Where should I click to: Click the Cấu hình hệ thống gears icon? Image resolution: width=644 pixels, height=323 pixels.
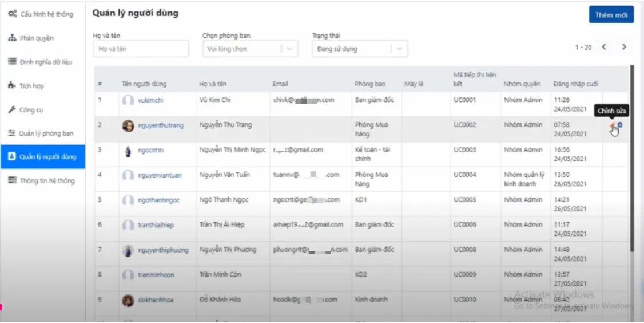(13, 14)
